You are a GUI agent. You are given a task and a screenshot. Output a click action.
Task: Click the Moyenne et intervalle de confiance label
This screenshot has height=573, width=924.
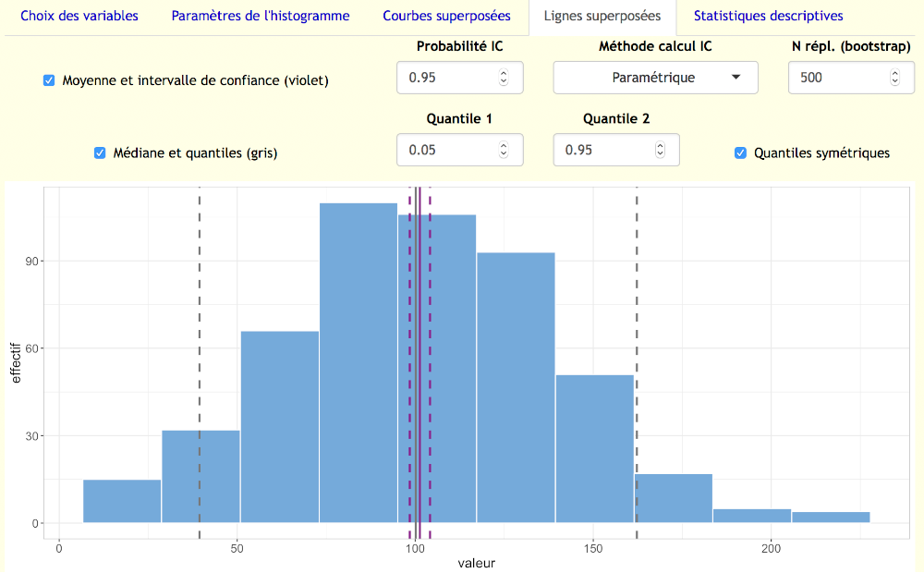(x=195, y=80)
